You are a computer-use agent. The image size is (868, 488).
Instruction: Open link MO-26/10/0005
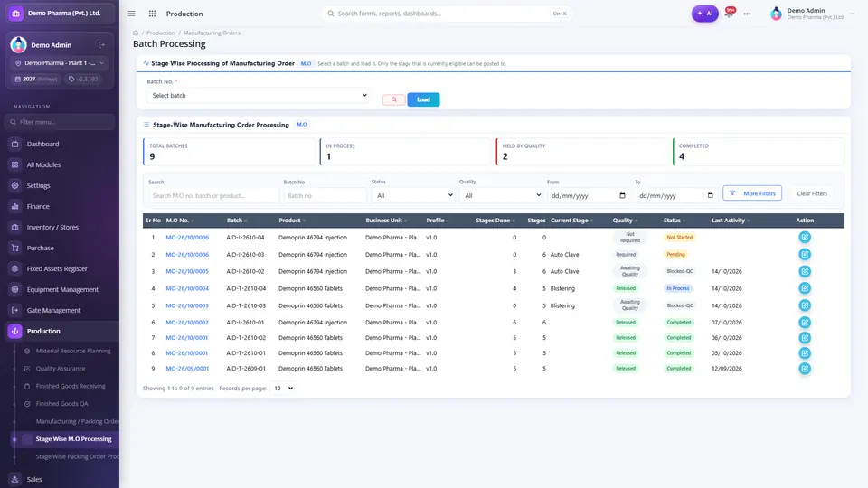point(187,272)
